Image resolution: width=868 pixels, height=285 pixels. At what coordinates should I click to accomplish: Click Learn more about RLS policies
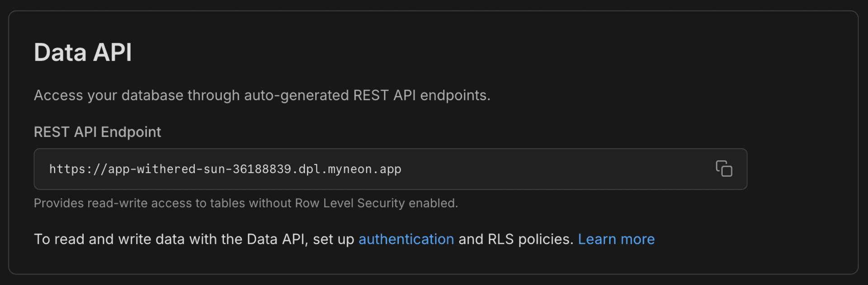[616, 239]
